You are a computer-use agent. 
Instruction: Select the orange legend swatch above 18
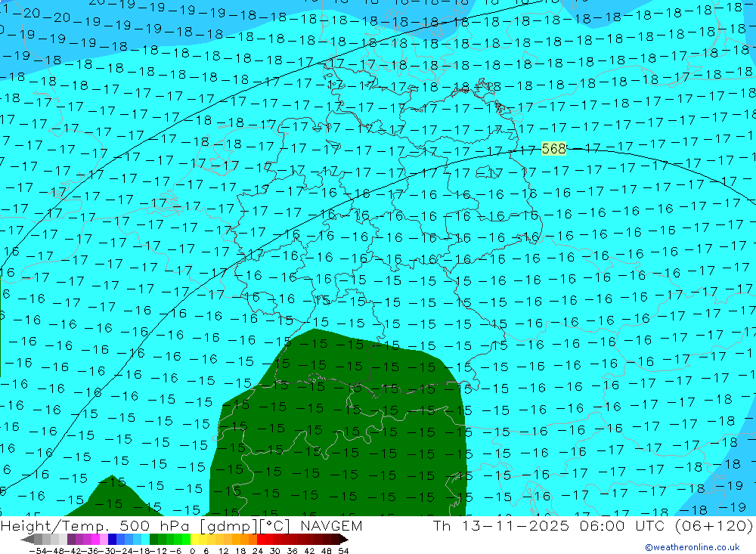(244, 540)
